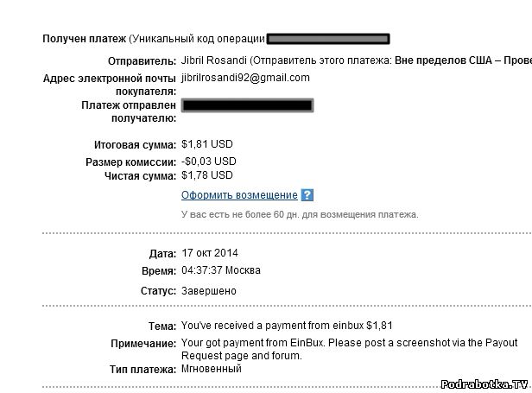
Task: Click the Podrabotka.TV watermark
Action: click(482, 384)
